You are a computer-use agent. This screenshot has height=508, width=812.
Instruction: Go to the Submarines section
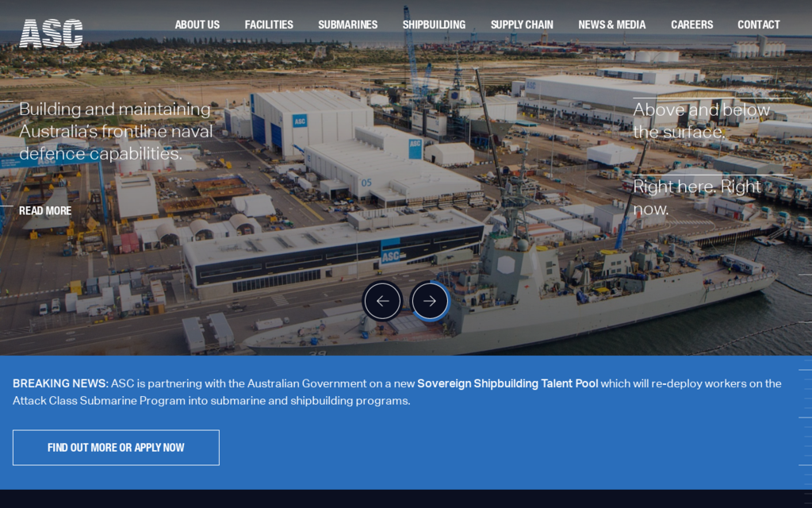pos(347,25)
